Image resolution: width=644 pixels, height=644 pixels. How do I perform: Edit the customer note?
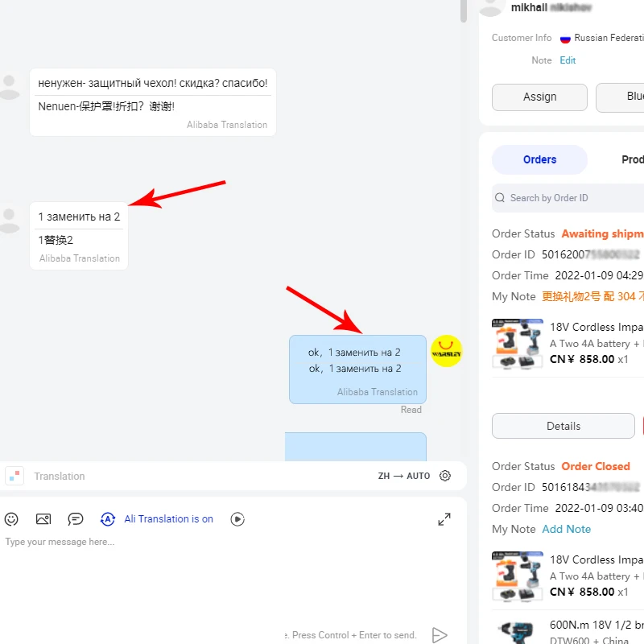tap(568, 60)
